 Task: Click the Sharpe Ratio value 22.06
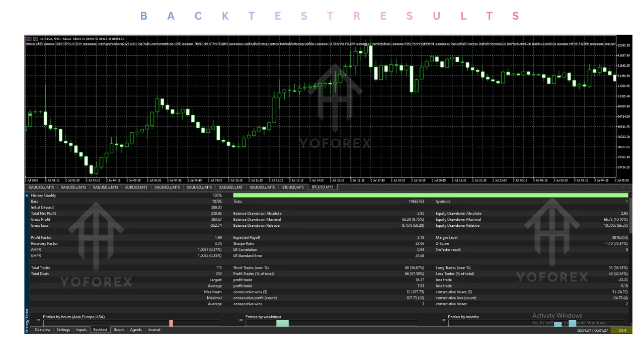click(x=419, y=243)
